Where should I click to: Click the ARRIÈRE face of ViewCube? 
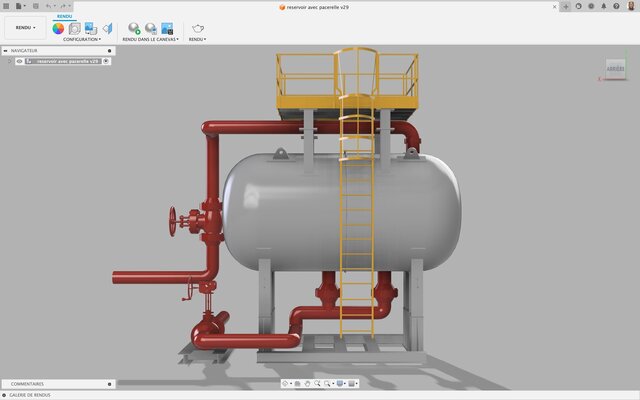tap(614, 69)
